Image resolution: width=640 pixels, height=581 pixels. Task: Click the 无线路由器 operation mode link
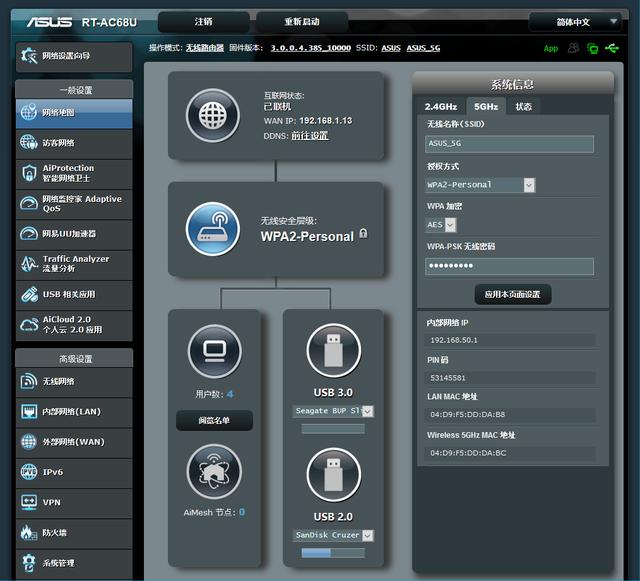(205, 48)
